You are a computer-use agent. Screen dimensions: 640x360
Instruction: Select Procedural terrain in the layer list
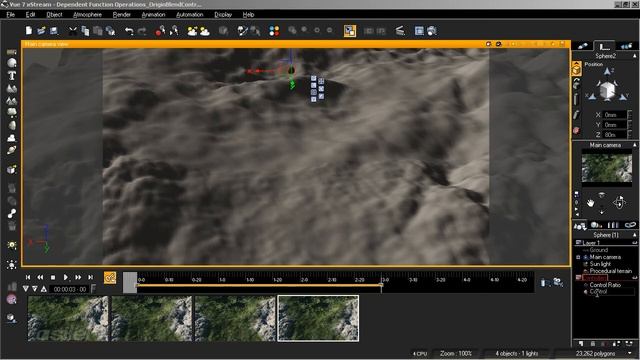point(610,271)
